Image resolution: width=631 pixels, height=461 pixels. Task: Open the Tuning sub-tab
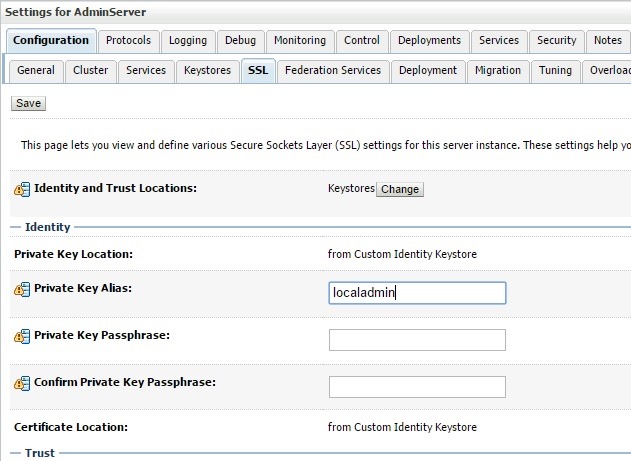555,71
